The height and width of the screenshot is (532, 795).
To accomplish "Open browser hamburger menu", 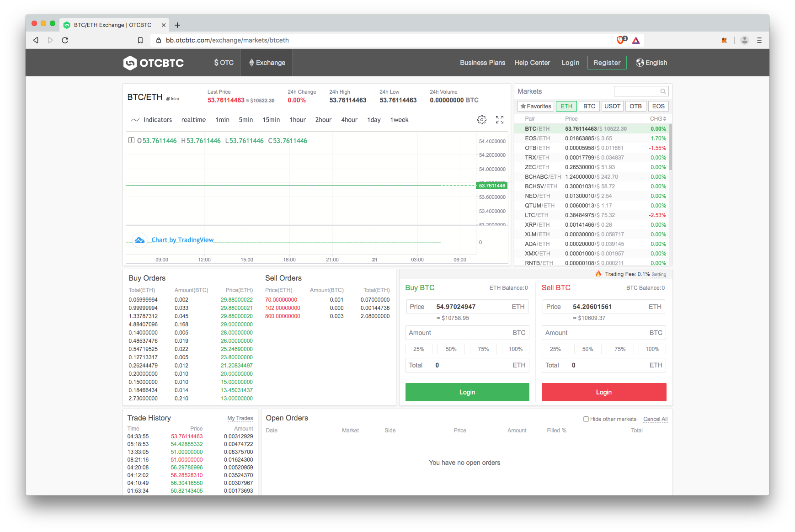I will tap(759, 40).
